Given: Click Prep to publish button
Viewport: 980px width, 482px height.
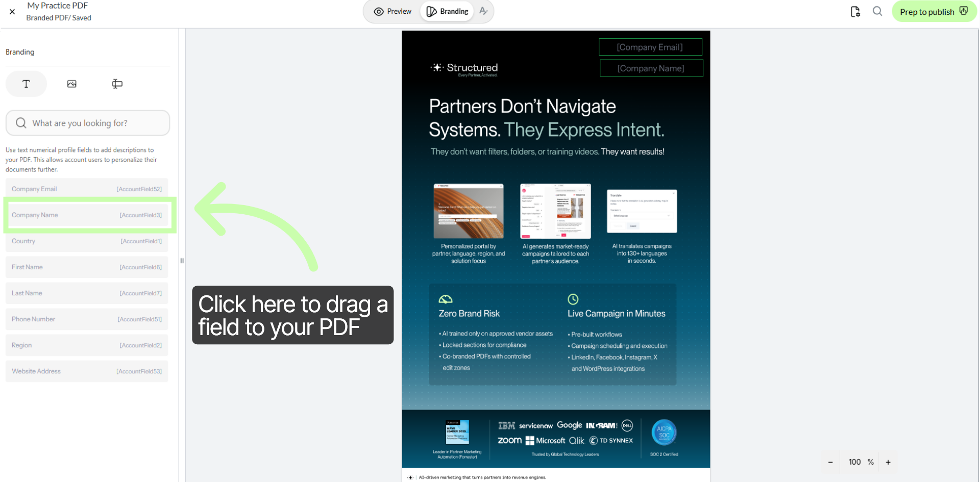Looking at the screenshot, I should point(934,12).
